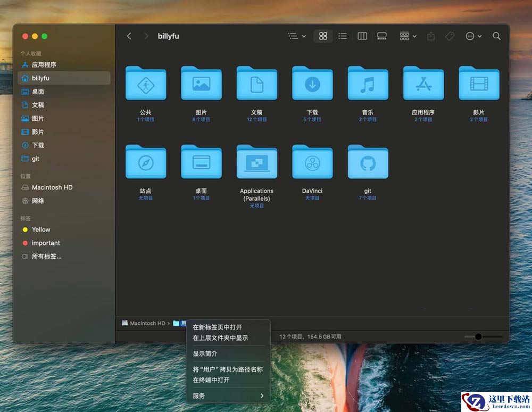
Task: Switch to list view
Action: coord(343,36)
